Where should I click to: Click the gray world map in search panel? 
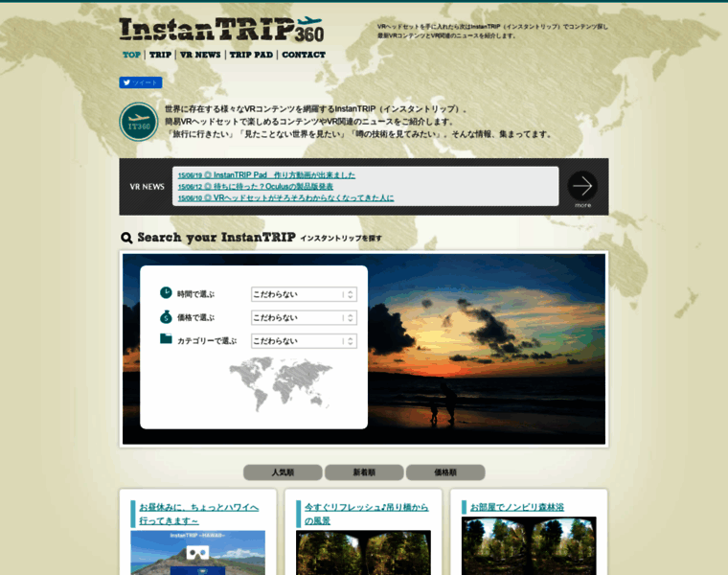281,383
